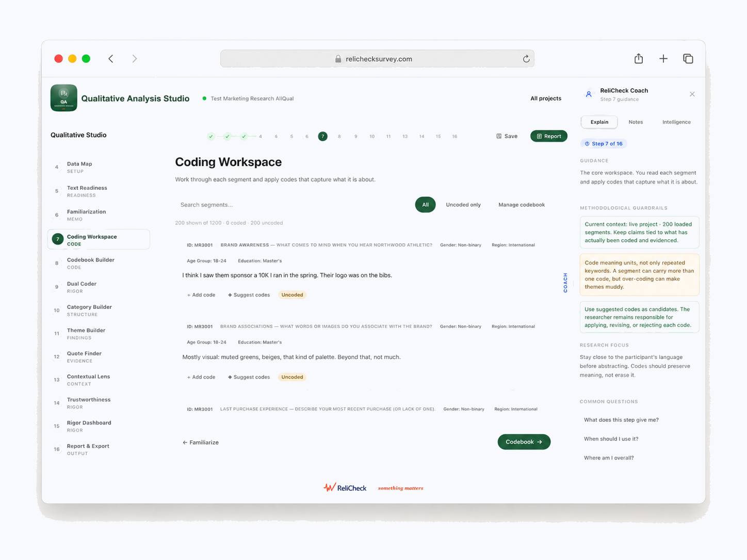747x560 pixels.
Task: Click 'Test Marketing Research AllQual' project name
Action: click(252, 98)
